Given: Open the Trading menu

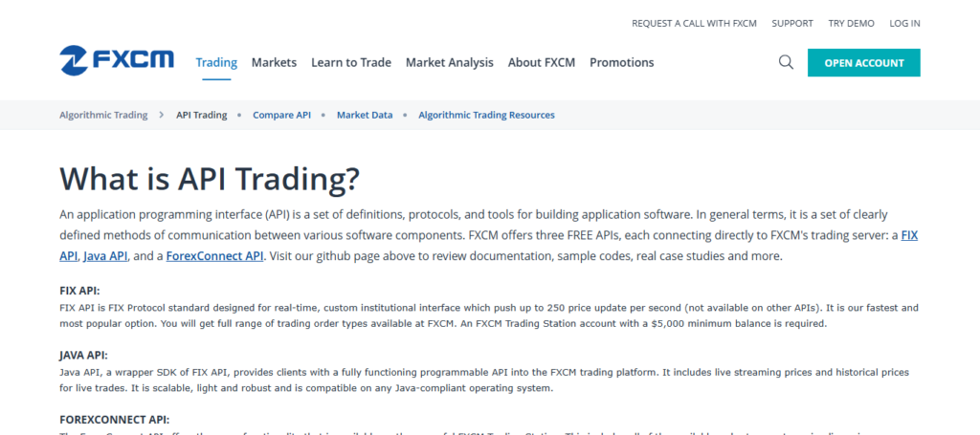Looking at the screenshot, I should [217, 62].
